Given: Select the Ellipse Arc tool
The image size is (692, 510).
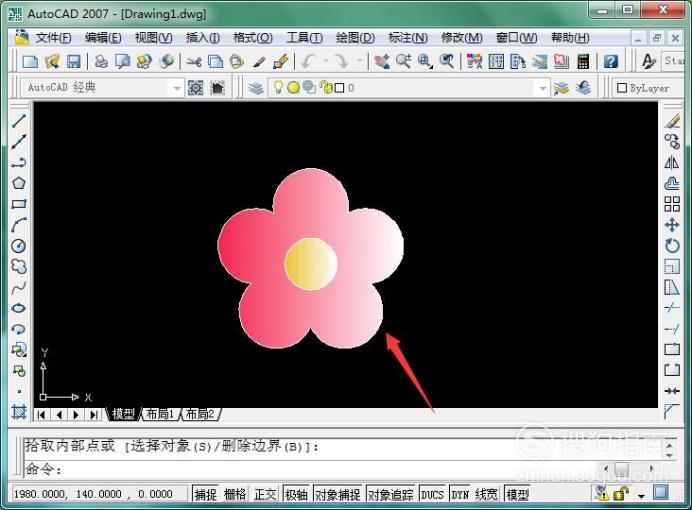Looking at the screenshot, I should click(19, 329).
